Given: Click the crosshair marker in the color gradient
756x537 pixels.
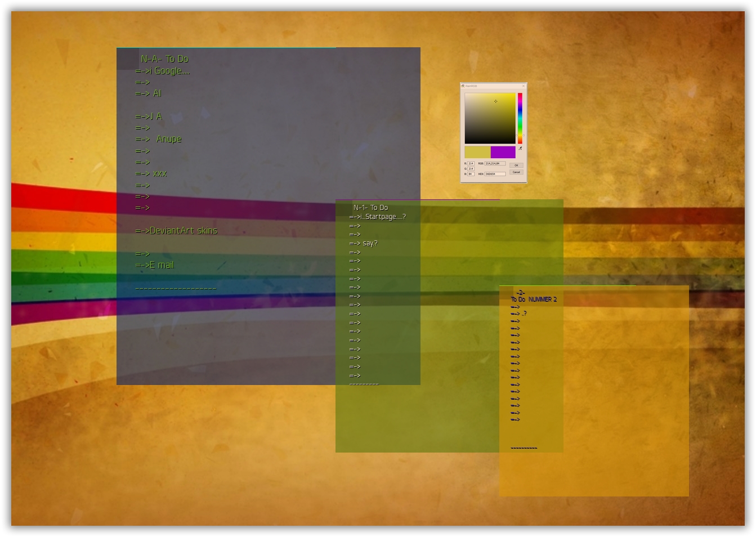Looking at the screenshot, I should tap(496, 101).
